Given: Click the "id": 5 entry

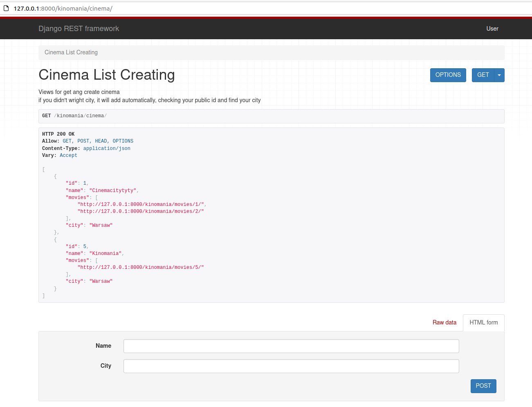Looking at the screenshot, I should coord(76,246).
